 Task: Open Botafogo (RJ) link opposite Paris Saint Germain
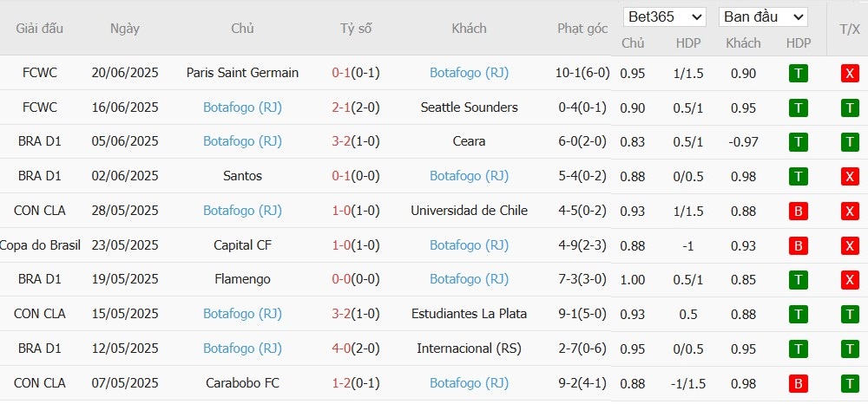[469, 73]
